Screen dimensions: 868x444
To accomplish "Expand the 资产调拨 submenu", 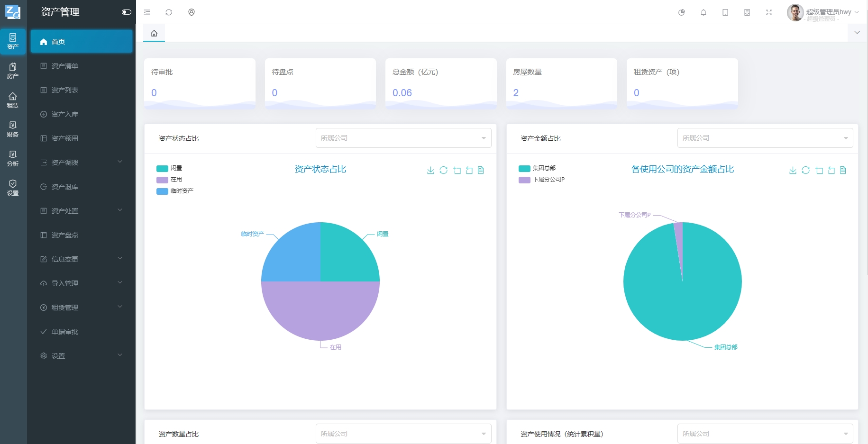I will tap(81, 163).
